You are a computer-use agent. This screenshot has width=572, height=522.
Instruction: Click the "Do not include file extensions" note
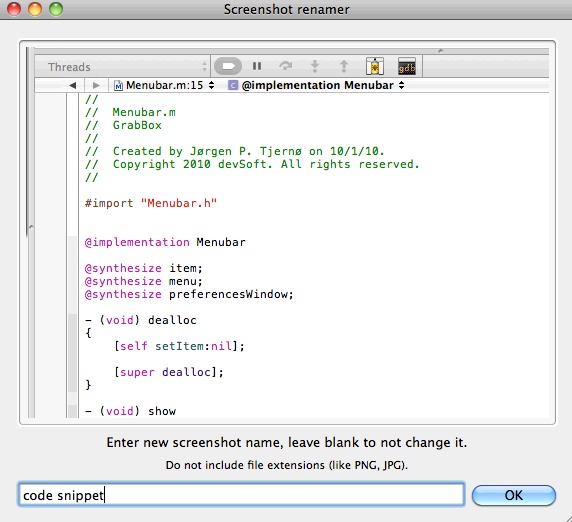pyautogui.click(x=287, y=465)
